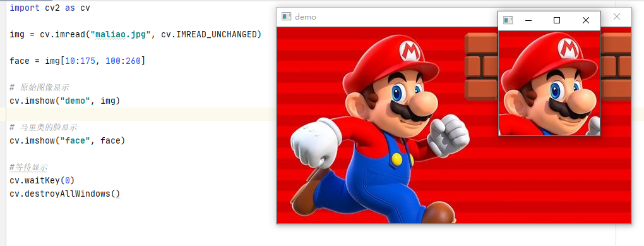Click the 马里奥的脸显示 comment line
The width and height of the screenshot is (644, 246).
click(x=44, y=127)
